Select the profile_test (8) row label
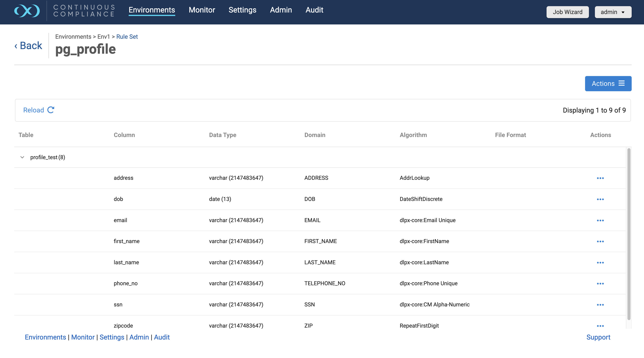Image resolution: width=644 pixels, height=358 pixels. (48, 157)
